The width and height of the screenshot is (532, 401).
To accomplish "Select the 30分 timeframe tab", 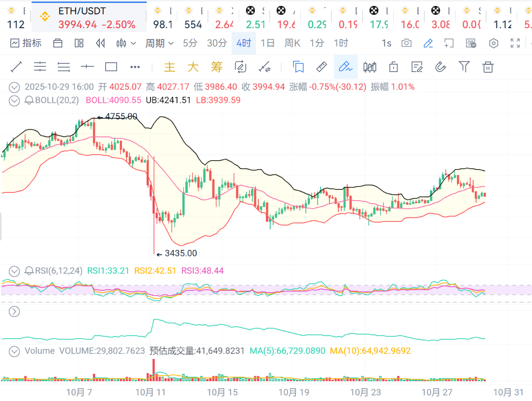I will (x=217, y=44).
